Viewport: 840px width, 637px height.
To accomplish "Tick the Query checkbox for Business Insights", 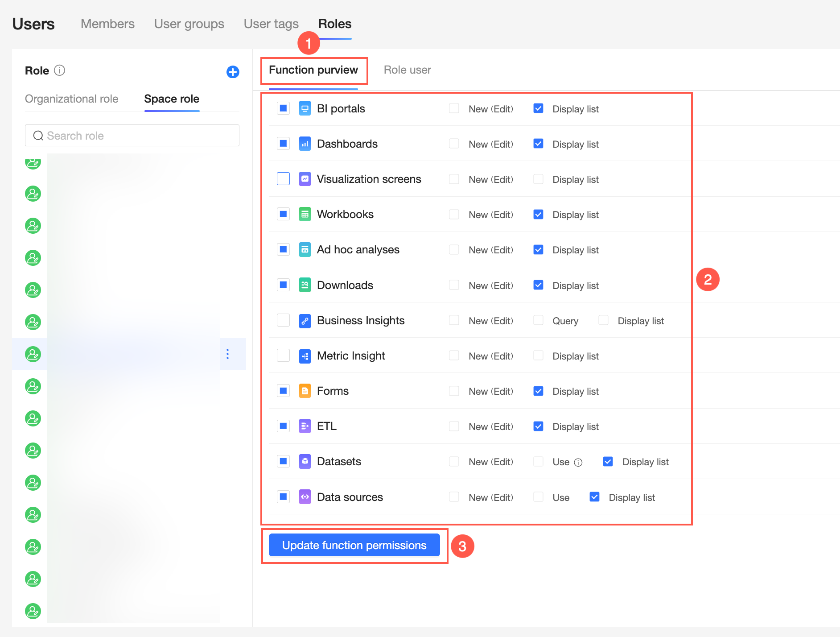I will [538, 320].
